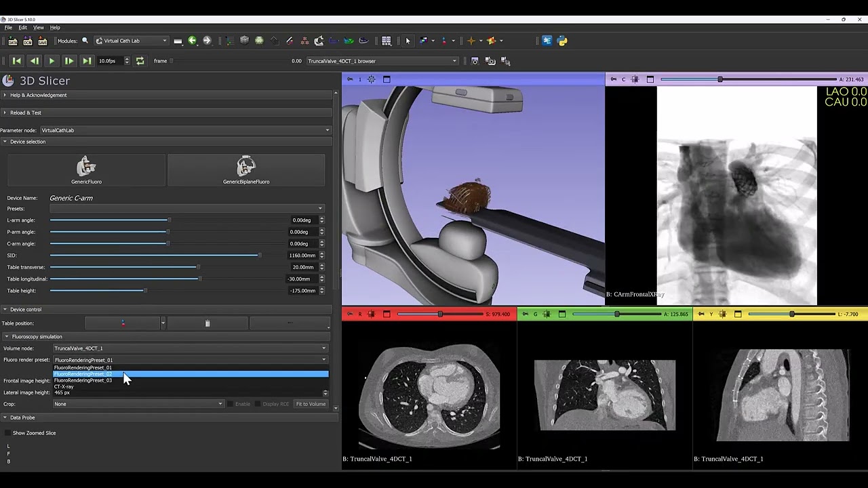Collapse the Device selection section

tap(166, 142)
